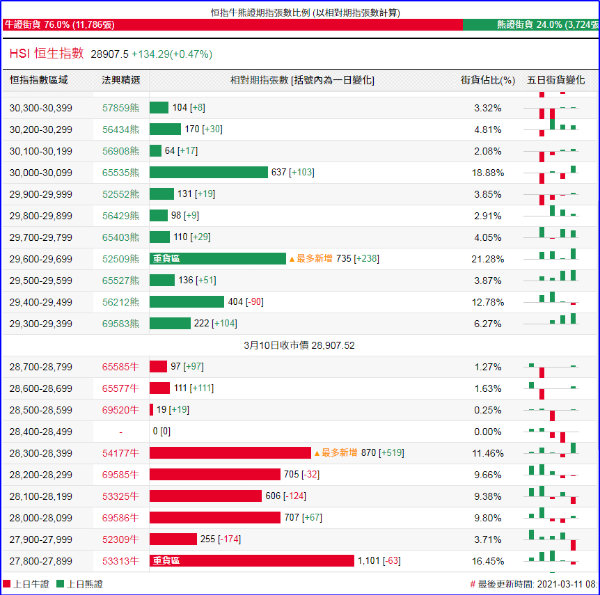Click the green bar showing 222 [+104]
The height and width of the screenshot is (595, 600).
pyautogui.click(x=170, y=323)
